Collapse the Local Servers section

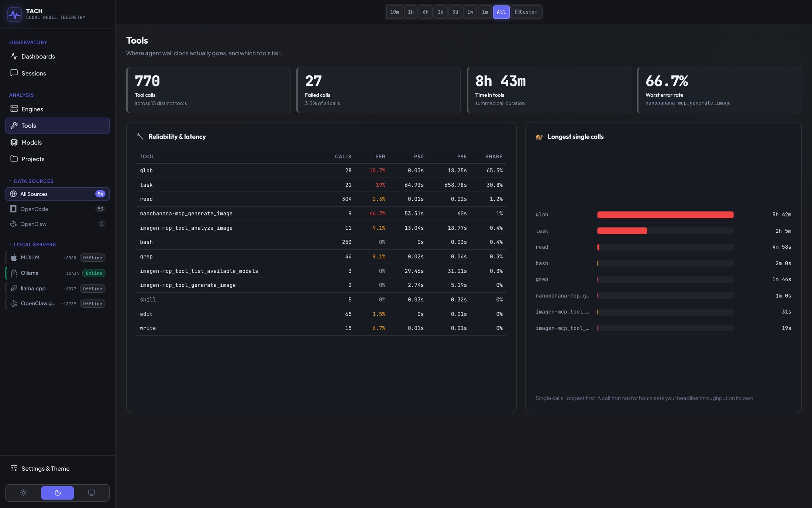tap(32, 245)
